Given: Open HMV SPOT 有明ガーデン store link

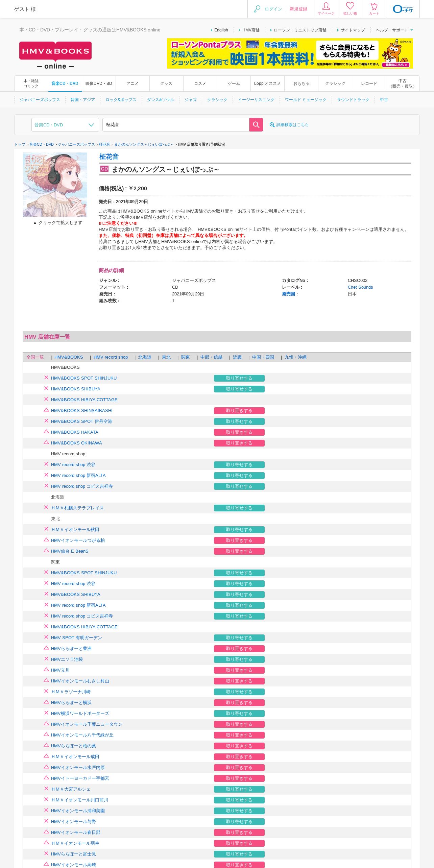Looking at the screenshot, I should 76,638.
